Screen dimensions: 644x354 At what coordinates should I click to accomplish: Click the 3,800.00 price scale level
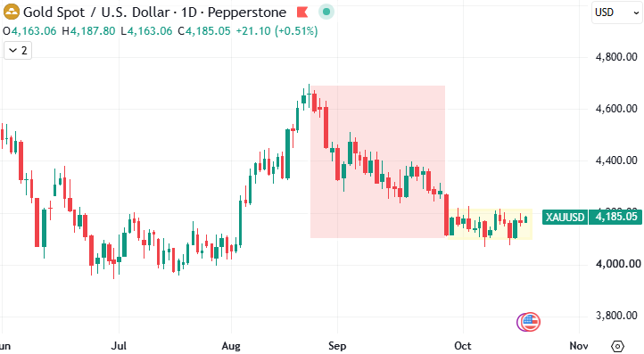tap(616, 316)
